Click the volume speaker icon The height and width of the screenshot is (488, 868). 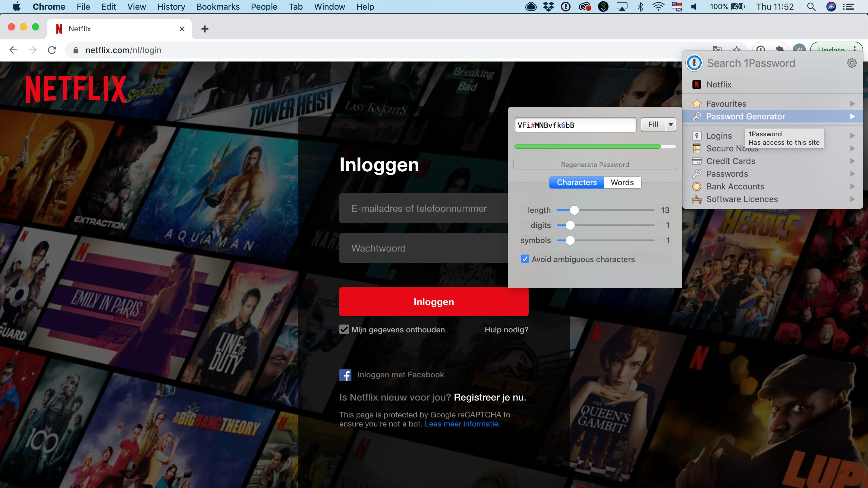coord(694,7)
